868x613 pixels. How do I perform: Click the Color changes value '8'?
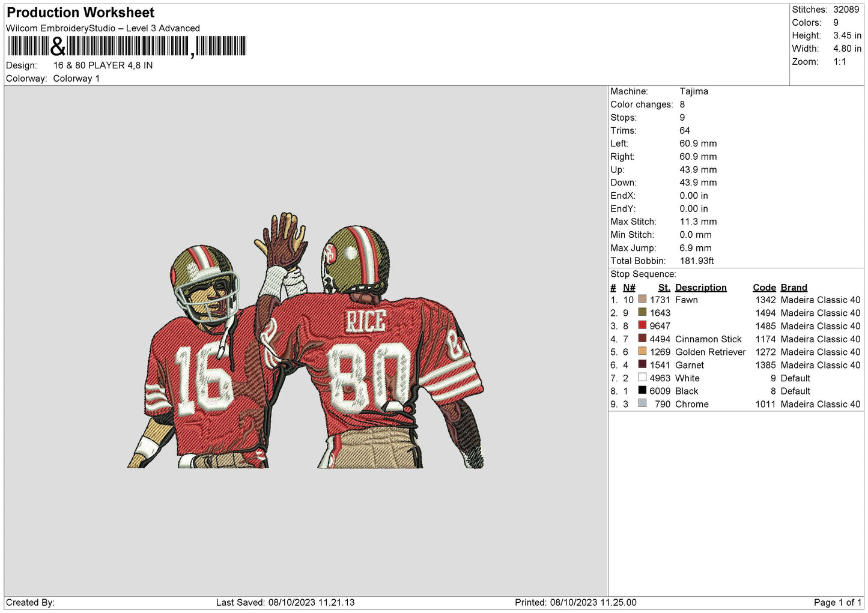[x=682, y=104]
